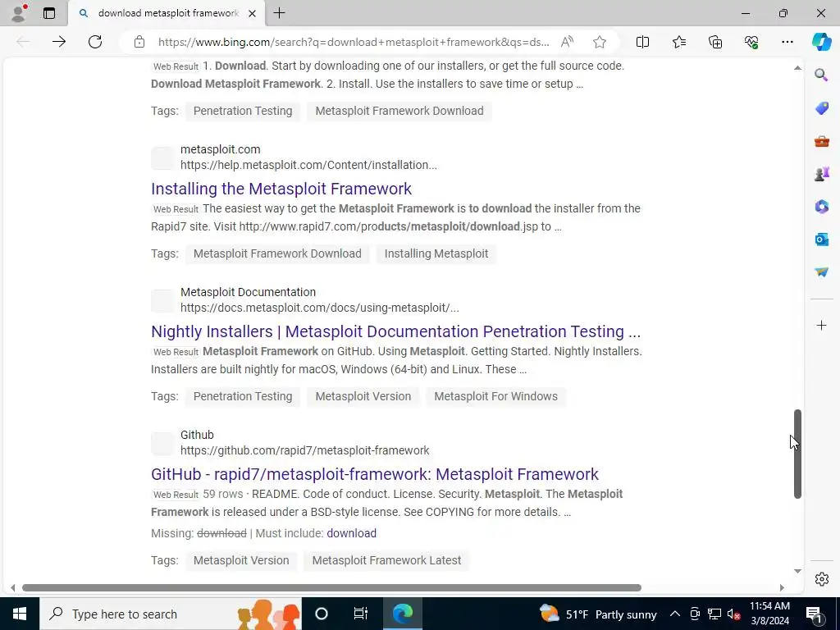Open sidebar Outlook icon
This screenshot has height=630, width=840.
click(x=821, y=240)
